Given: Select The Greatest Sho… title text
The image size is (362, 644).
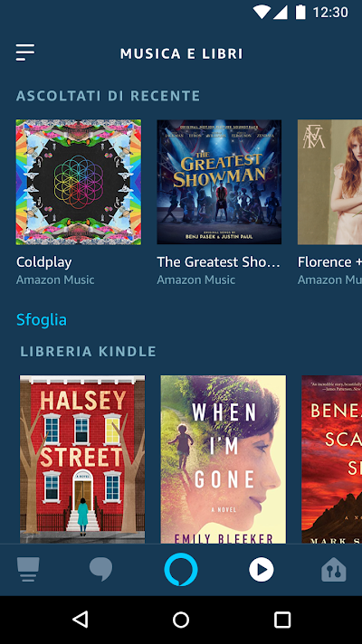Looking at the screenshot, I should [x=219, y=262].
